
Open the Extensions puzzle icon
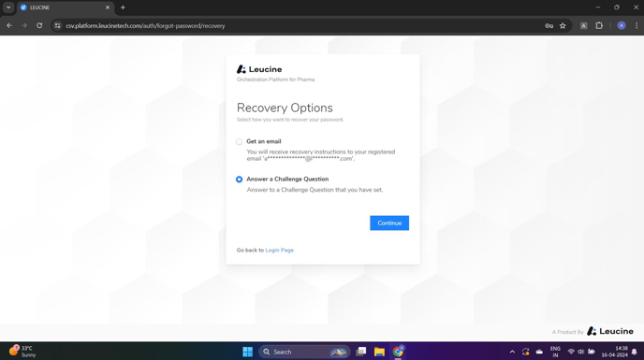(599, 25)
